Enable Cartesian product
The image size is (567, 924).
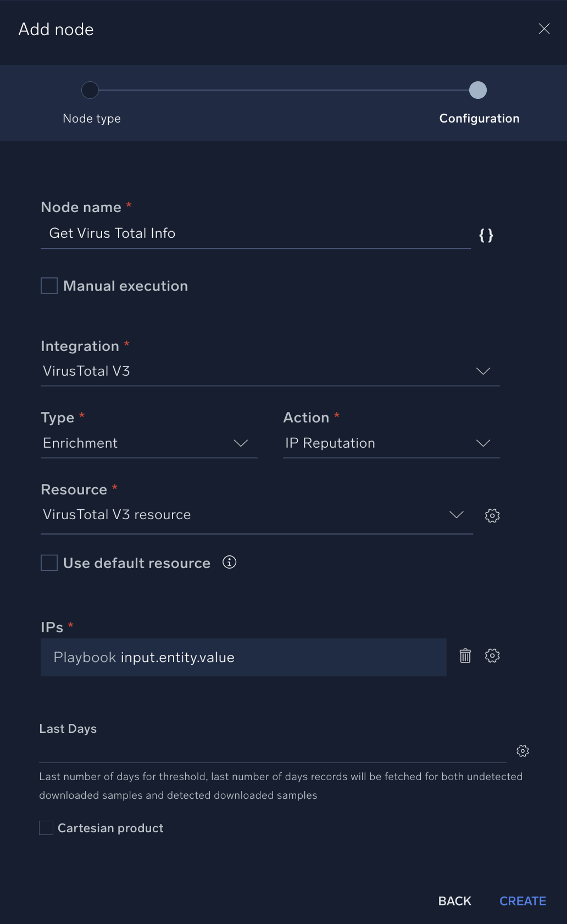coord(46,827)
